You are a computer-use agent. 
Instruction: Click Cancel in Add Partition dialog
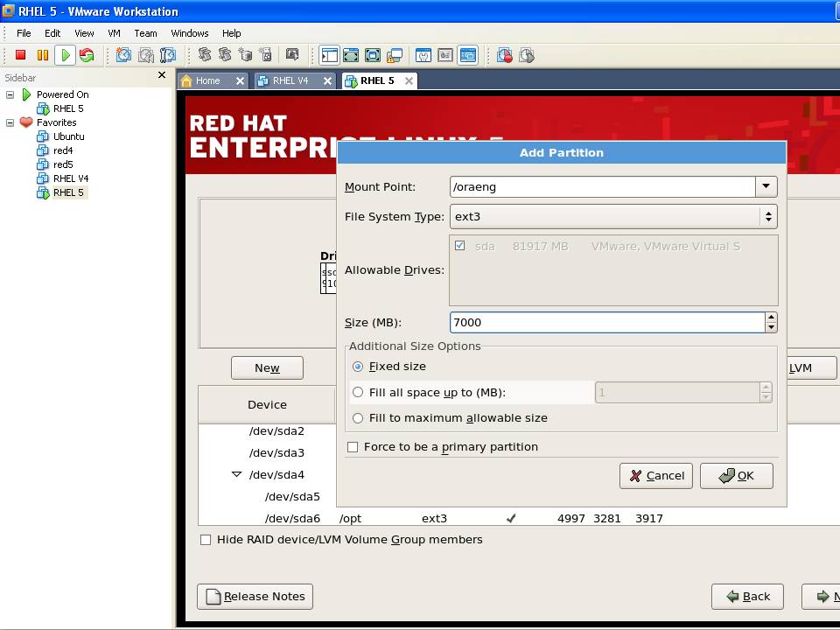(x=656, y=476)
